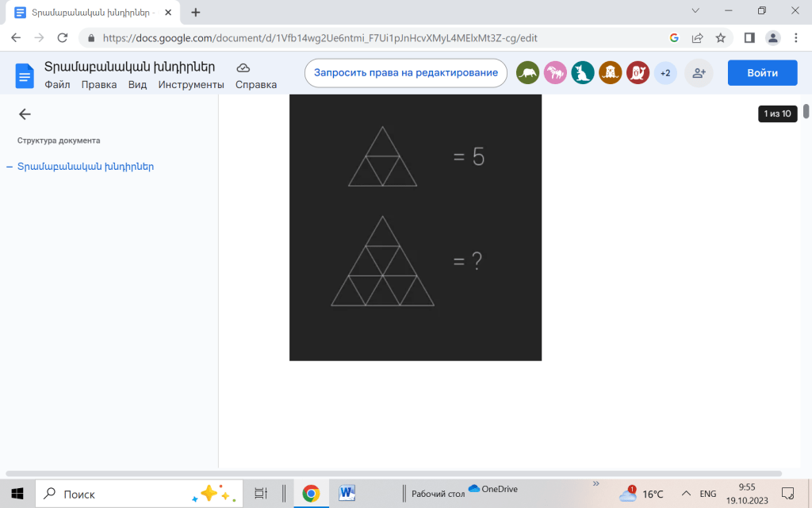Image resolution: width=812 pixels, height=508 pixels.
Task: Click the share with people icon
Action: pyautogui.click(x=699, y=73)
